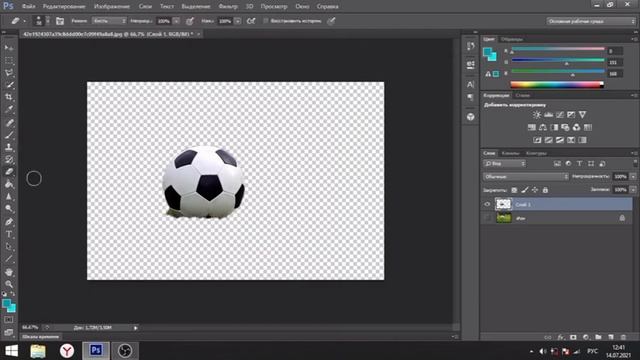Screen dimensions: 640x360
Task: Add a layer mask
Action: [x=573, y=337]
